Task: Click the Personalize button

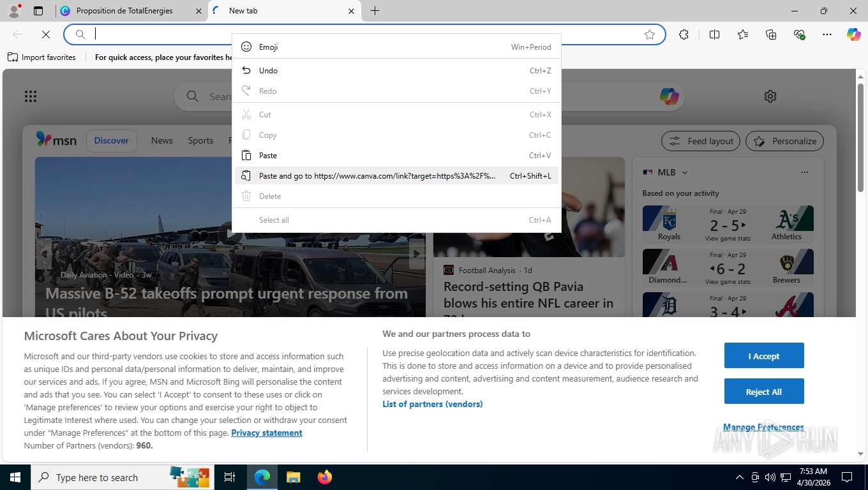Action: pos(784,141)
